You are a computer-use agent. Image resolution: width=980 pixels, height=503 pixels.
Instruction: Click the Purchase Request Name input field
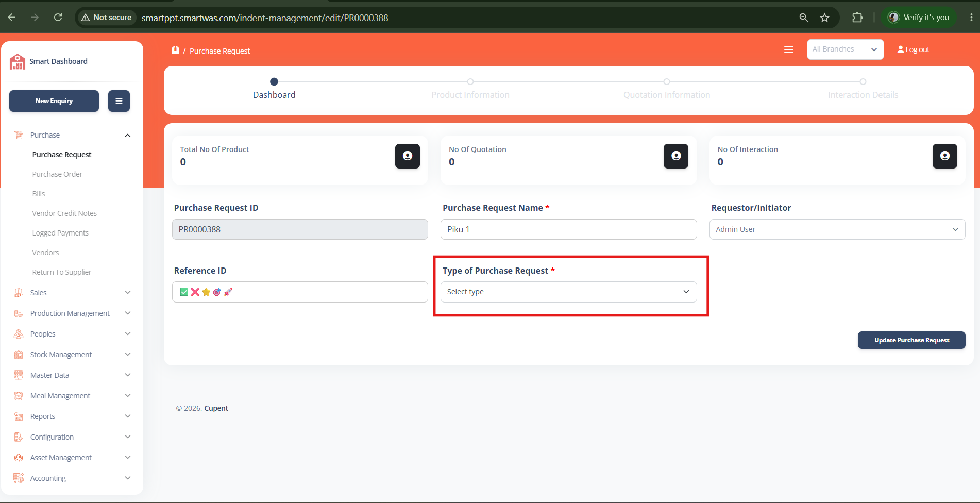(x=568, y=229)
